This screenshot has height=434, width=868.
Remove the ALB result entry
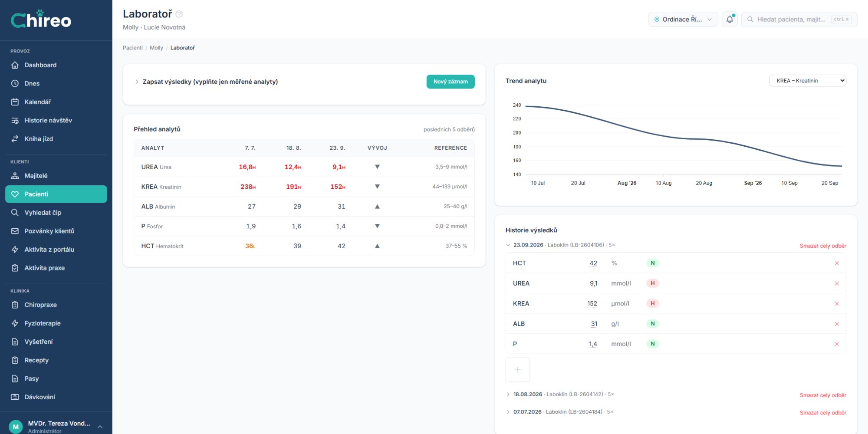point(837,324)
